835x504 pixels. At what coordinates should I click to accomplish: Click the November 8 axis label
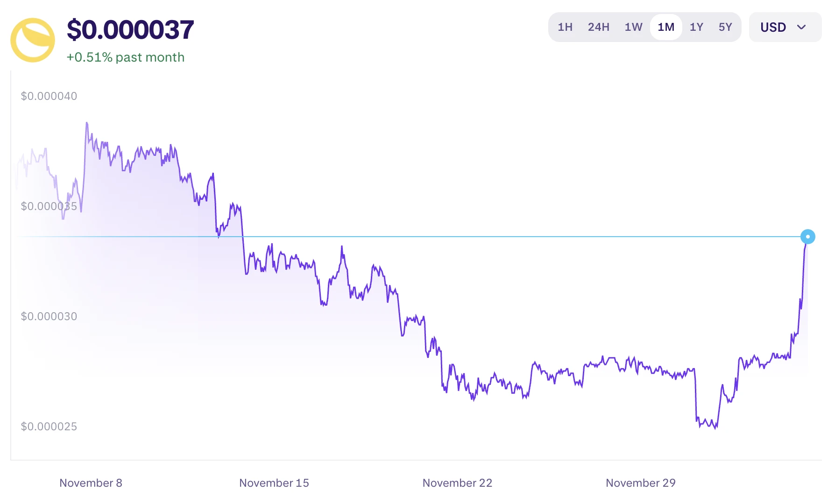91,483
